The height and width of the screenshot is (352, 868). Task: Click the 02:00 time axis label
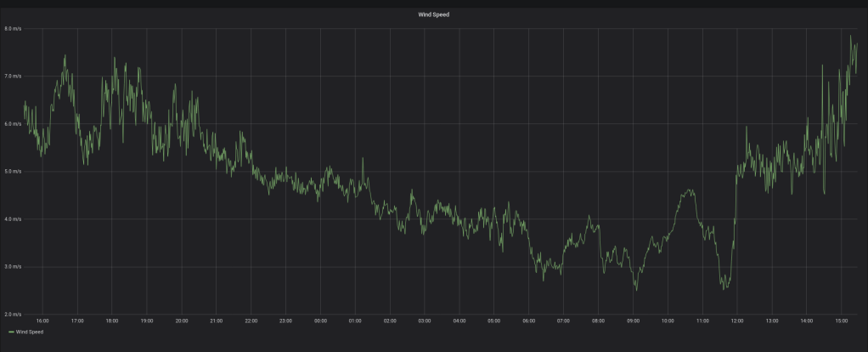tap(390, 321)
